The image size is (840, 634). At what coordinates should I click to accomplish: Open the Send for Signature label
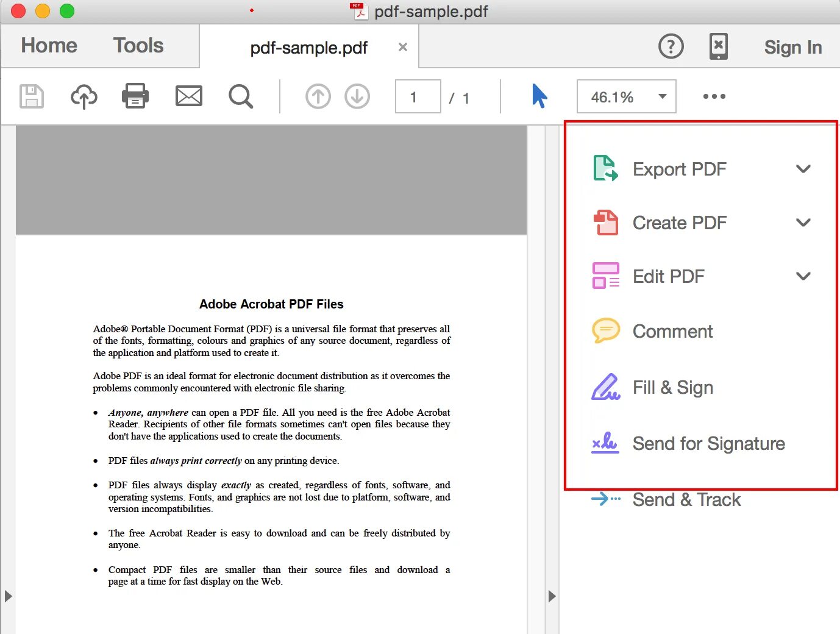(709, 443)
